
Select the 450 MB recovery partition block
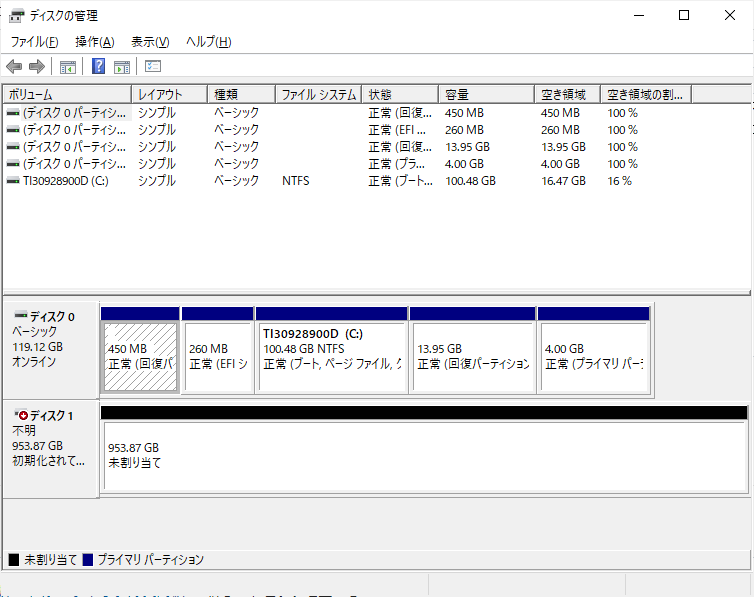tap(140, 356)
